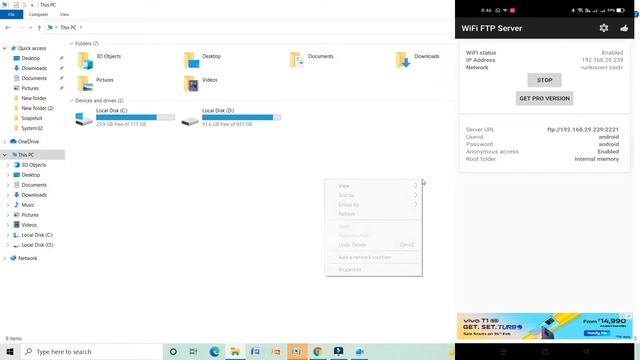Open the File ribbon tab
Image resolution: width=640 pixels, height=360 pixels.
(x=11, y=14)
